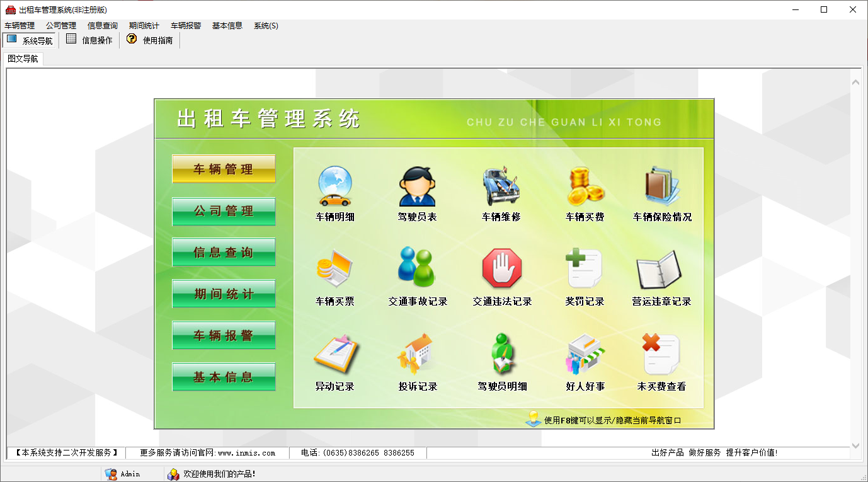The height and width of the screenshot is (482, 868).
Task: Open the 使用指南 user guide
Action: (150, 40)
